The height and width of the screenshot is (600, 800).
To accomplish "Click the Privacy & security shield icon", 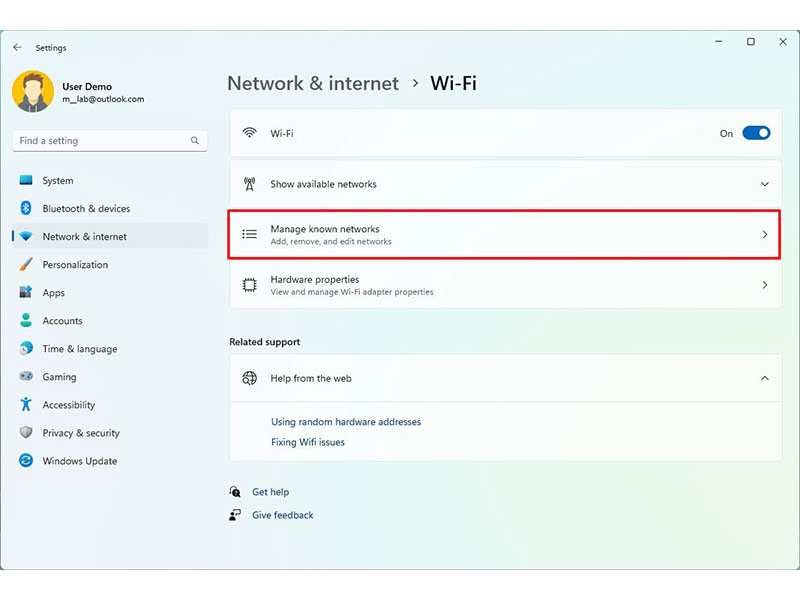I will 26,433.
